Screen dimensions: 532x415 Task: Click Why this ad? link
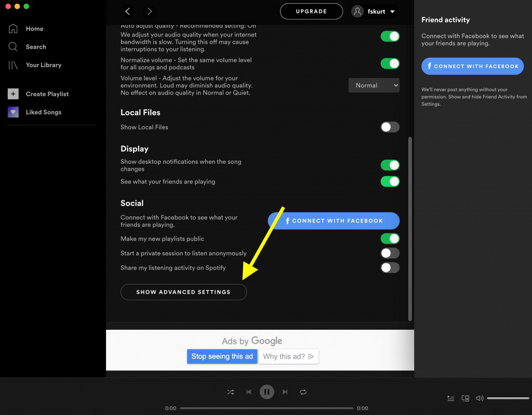288,357
